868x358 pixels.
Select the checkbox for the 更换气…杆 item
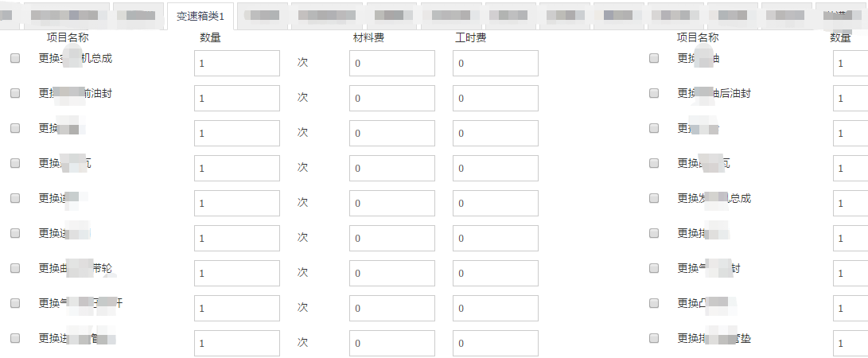(x=15, y=303)
